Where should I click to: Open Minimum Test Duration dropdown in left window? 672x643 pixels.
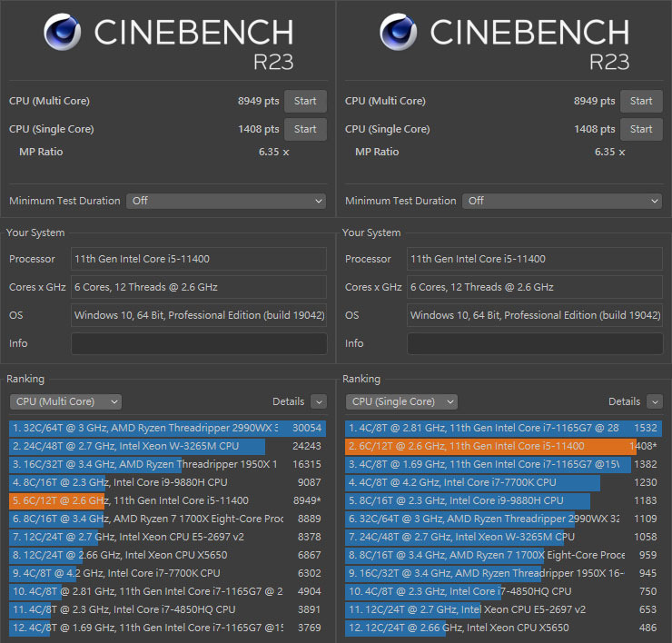pyautogui.click(x=226, y=201)
